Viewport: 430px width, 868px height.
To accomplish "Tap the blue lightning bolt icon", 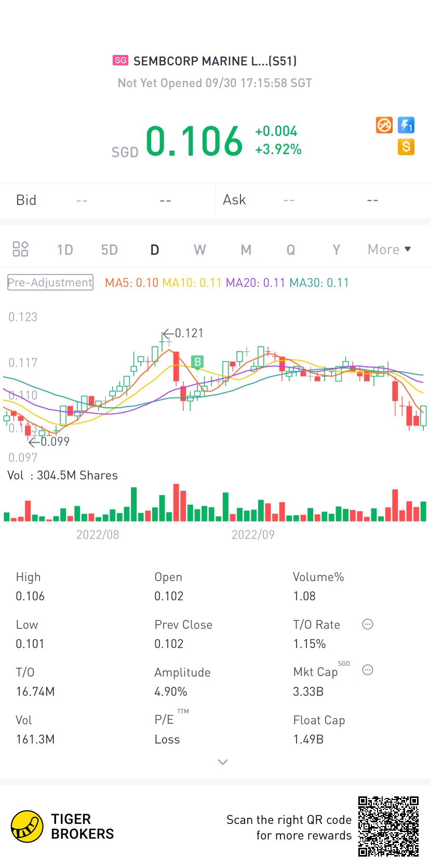I will point(406,125).
